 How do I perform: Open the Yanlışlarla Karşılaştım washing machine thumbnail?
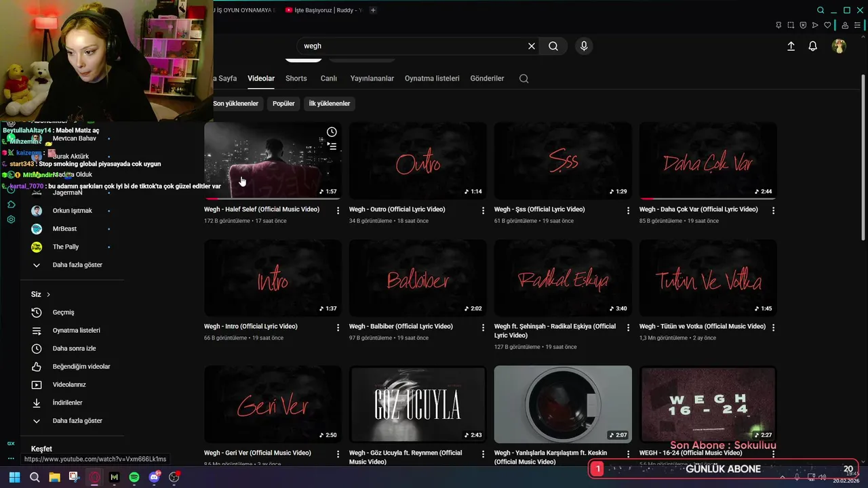click(x=563, y=405)
